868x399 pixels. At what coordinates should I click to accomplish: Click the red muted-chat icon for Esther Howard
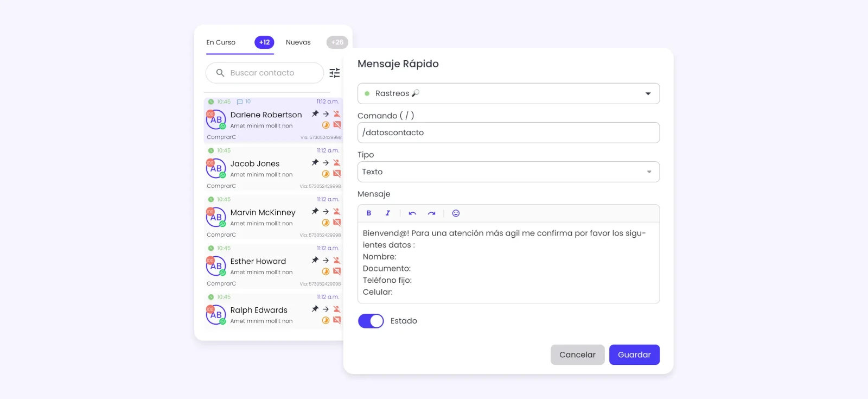337,272
